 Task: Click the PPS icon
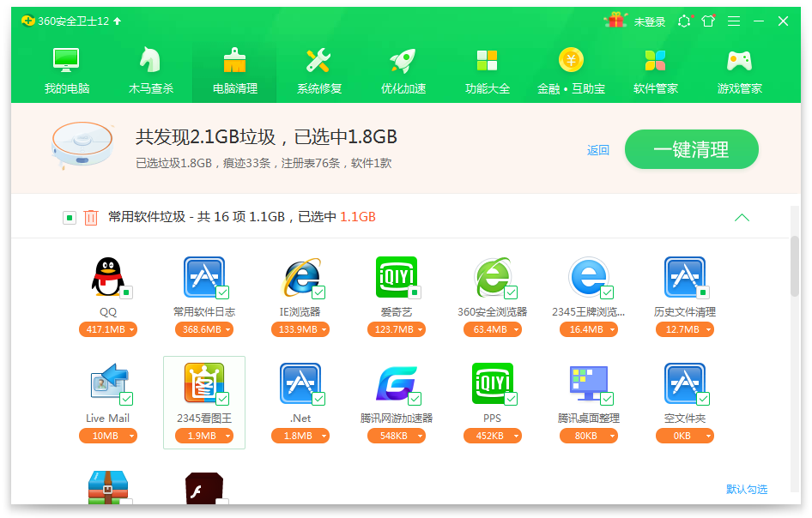pyautogui.click(x=493, y=383)
